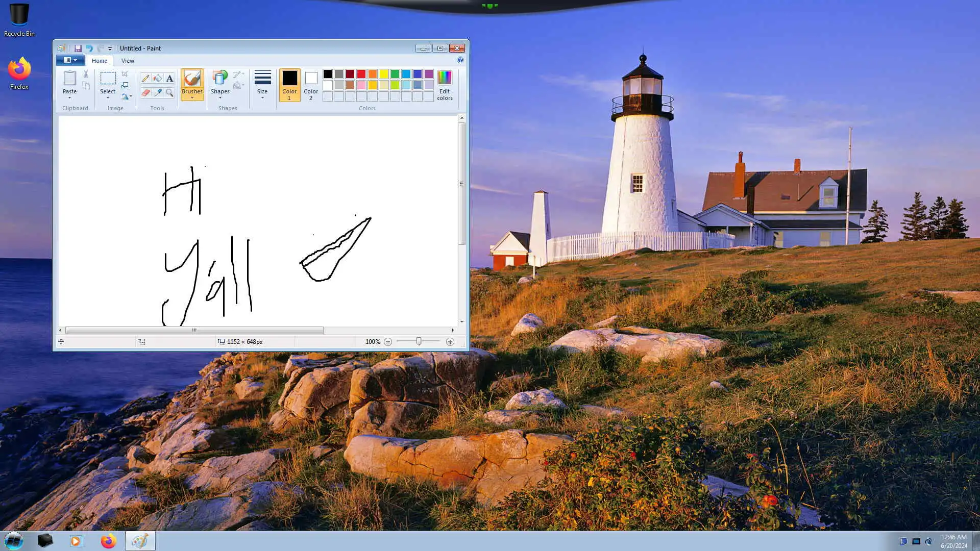980x551 pixels.
Task: Choose the Text tool
Action: 169,78
